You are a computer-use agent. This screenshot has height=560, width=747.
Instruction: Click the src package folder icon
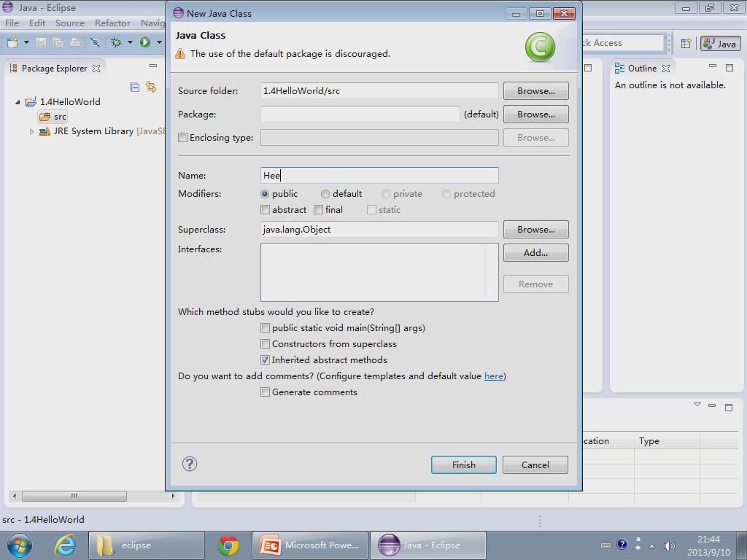coord(44,117)
